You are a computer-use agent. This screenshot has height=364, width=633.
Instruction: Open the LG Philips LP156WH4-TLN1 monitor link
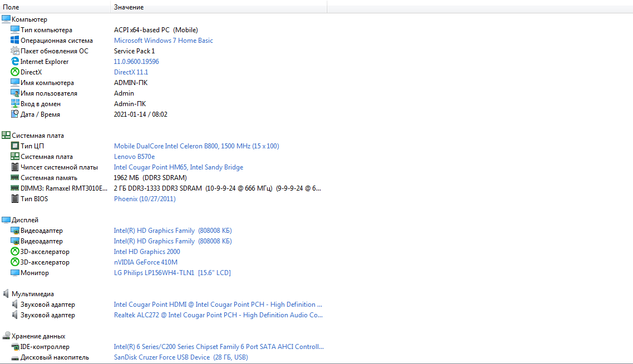pyautogui.click(x=172, y=272)
